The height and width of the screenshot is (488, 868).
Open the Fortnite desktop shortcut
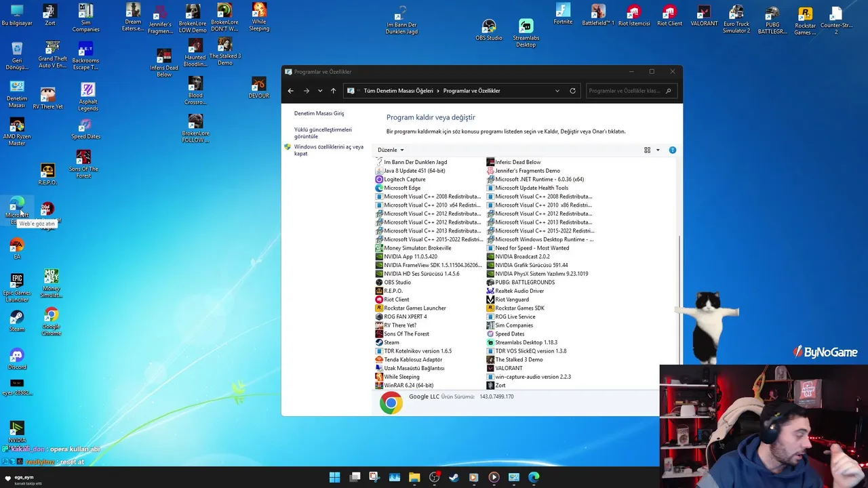tap(563, 14)
